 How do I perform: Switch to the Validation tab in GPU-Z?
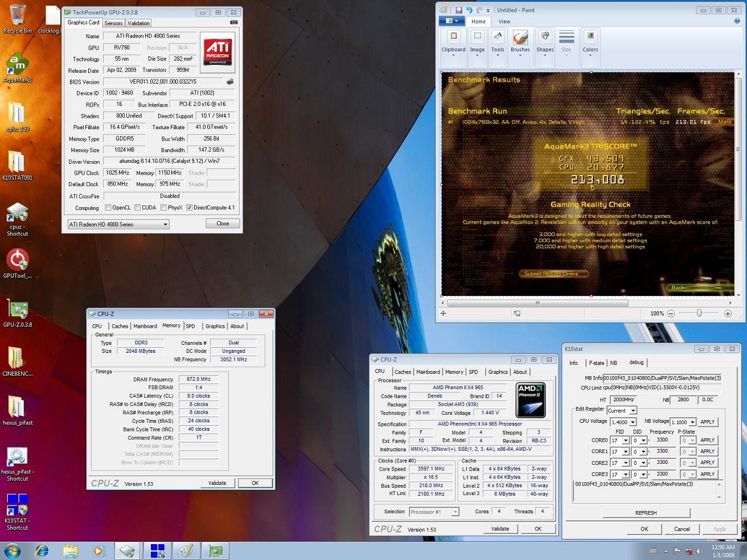pyautogui.click(x=138, y=23)
